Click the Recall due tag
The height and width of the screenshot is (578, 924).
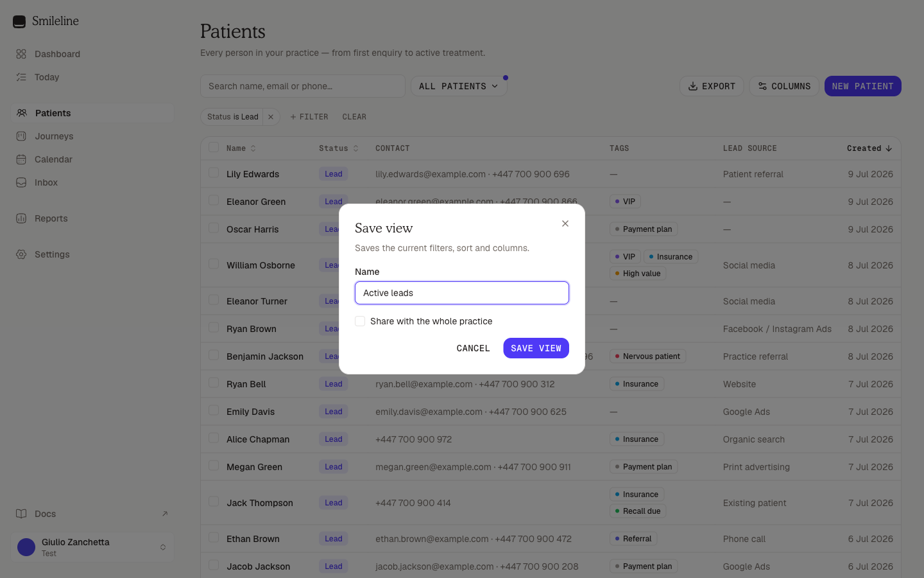pyautogui.click(x=638, y=511)
